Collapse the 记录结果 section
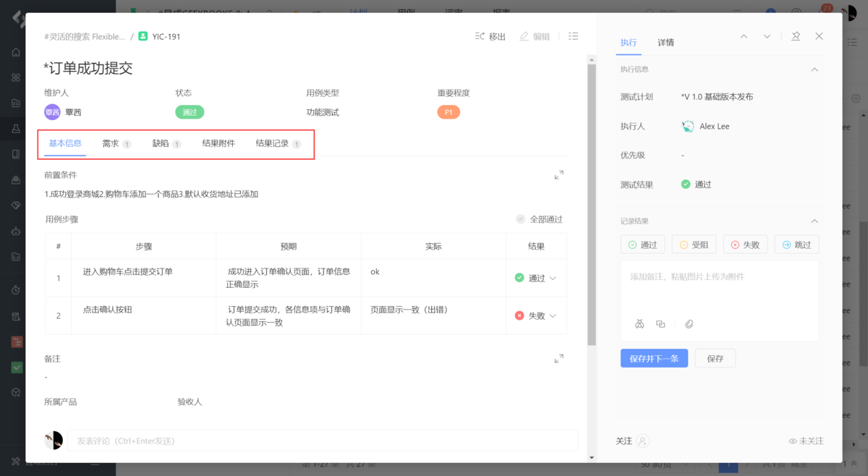This screenshot has height=476, width=868. click(814, 221)
